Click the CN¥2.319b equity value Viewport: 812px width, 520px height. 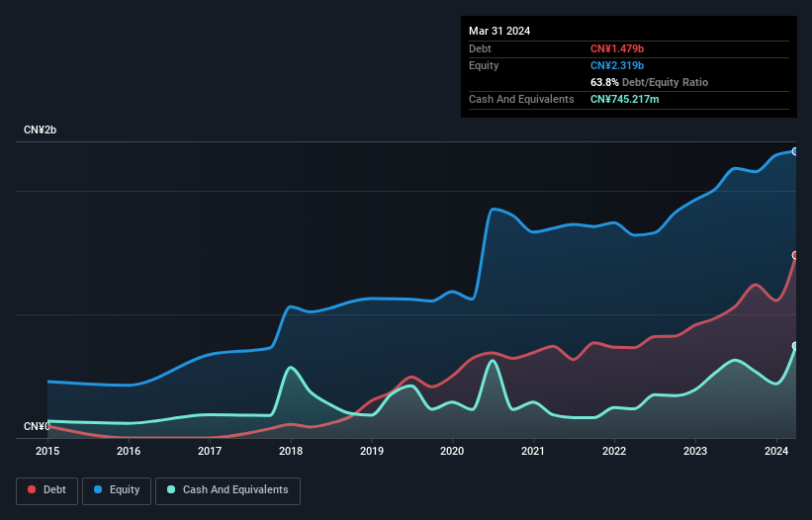pos(617,65)
